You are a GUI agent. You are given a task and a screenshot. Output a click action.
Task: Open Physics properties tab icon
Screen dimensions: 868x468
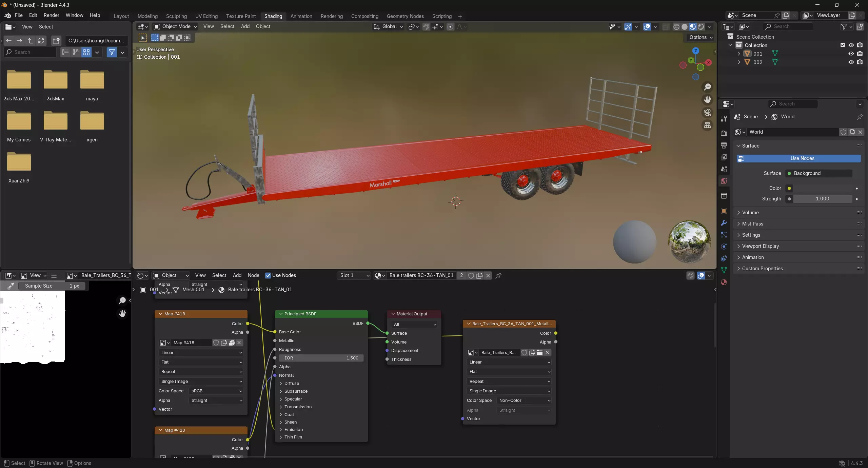(x=724, y=247)
